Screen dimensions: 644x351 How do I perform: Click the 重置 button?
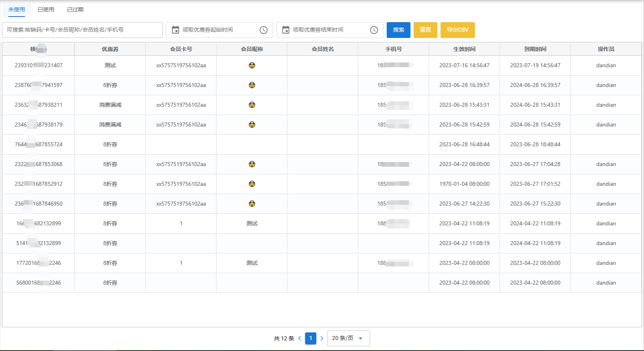click(426, 30)
